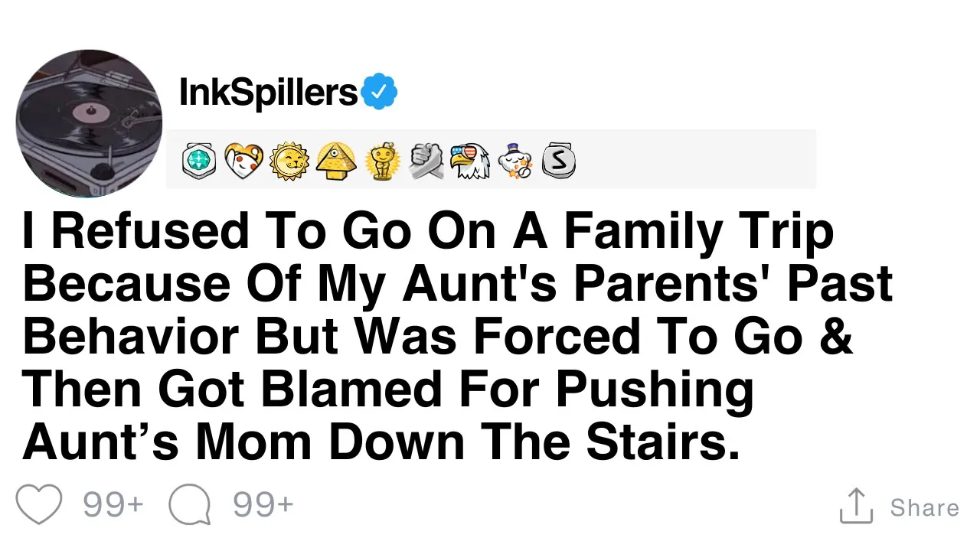Select the top hat Snoo award

point(514,161)
